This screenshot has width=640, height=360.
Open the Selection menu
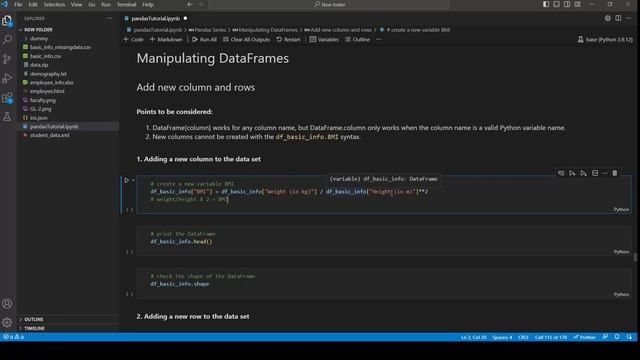pos(54,4)
